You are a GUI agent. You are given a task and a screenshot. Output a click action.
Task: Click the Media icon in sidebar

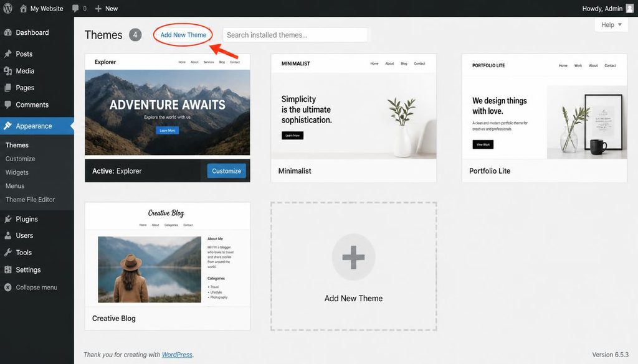click(x=7, y=71)
